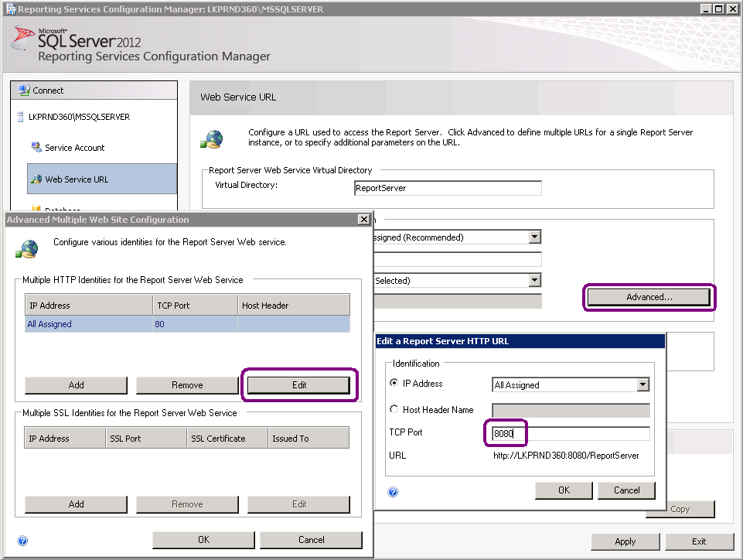
Task: Close the Reporting Services Configuration Manager window
Action: pos(731,9)
